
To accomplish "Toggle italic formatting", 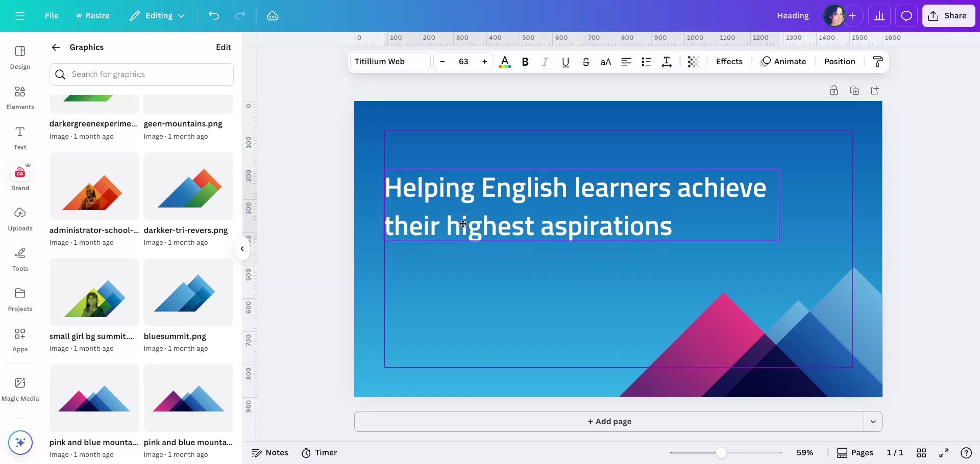I will (x=545, y=62).
